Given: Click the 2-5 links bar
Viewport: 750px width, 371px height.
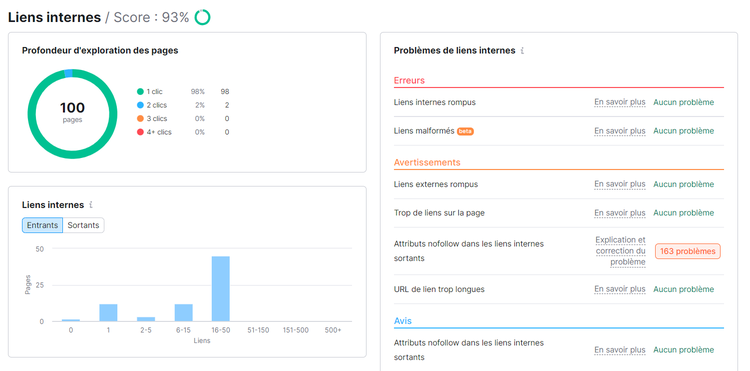Looking at the screenshot, I should pos(146,319).
